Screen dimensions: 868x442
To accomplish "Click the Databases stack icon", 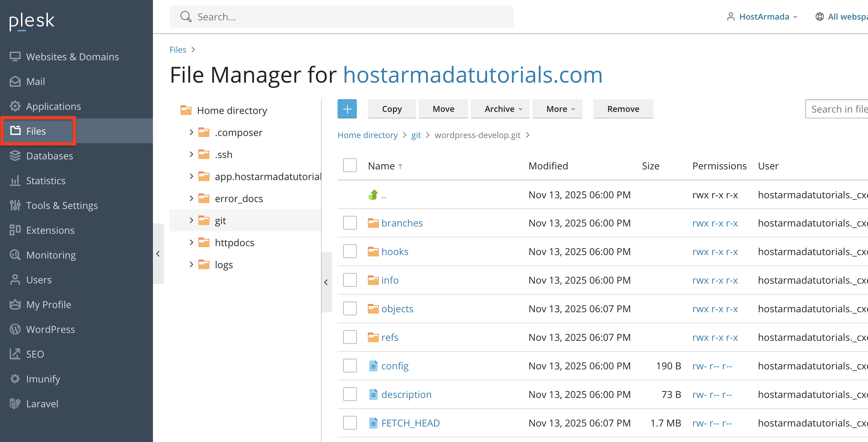I will coord(15,156).
